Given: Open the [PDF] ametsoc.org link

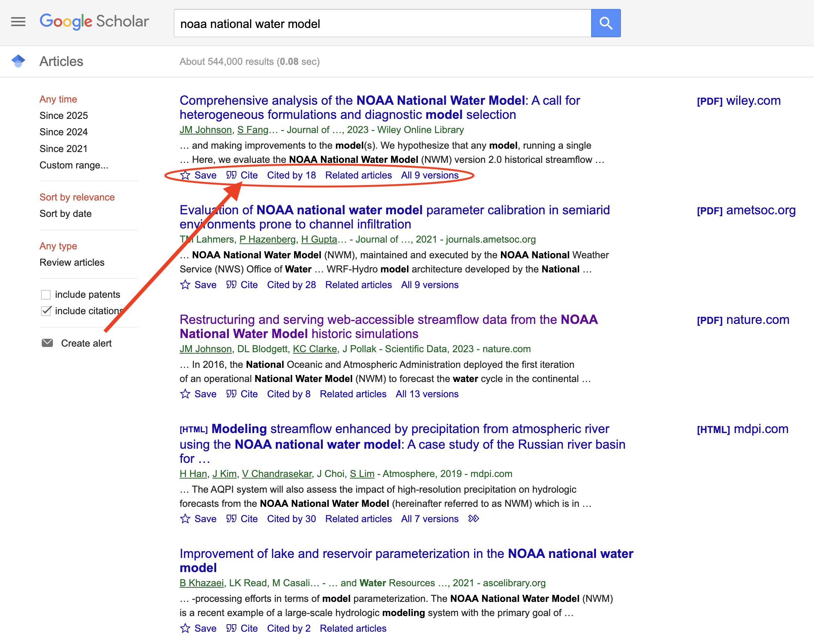Looking at the screenshot, I should (x=746, y=210).
